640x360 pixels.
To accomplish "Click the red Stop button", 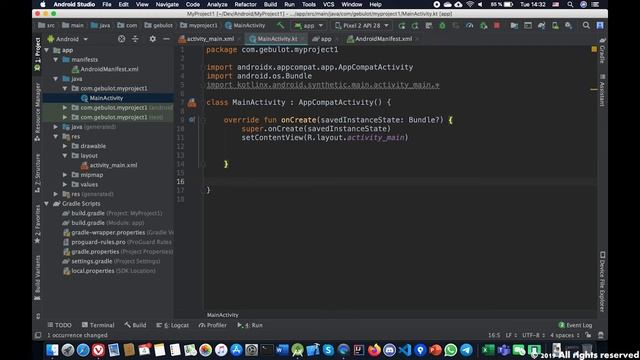I will point(497,26).
